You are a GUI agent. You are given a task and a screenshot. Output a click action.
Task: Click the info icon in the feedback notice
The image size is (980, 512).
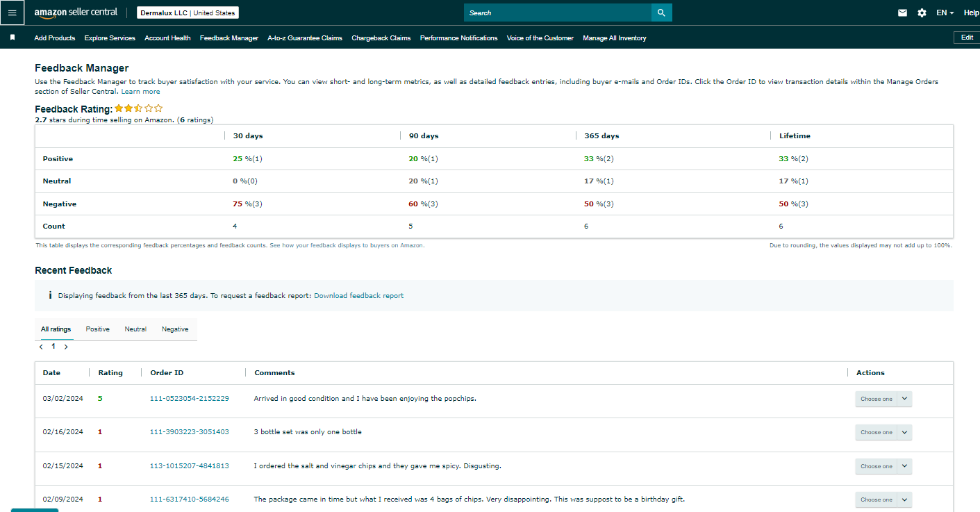coord(50,295)
